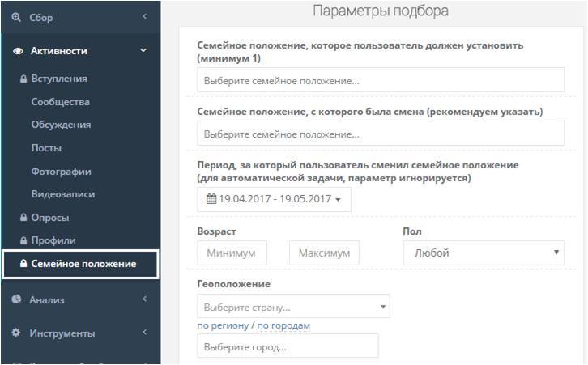Open the 19.04.2017 - 19.05.2017 date picker
The height and width of the screenshot is (365, 588).
tap(274, 199)
